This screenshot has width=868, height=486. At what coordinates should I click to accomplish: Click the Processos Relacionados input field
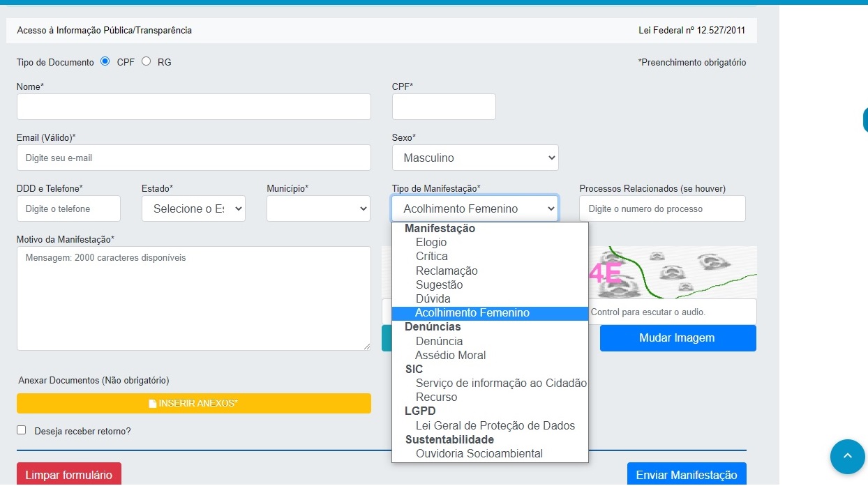tap(661, 208)
